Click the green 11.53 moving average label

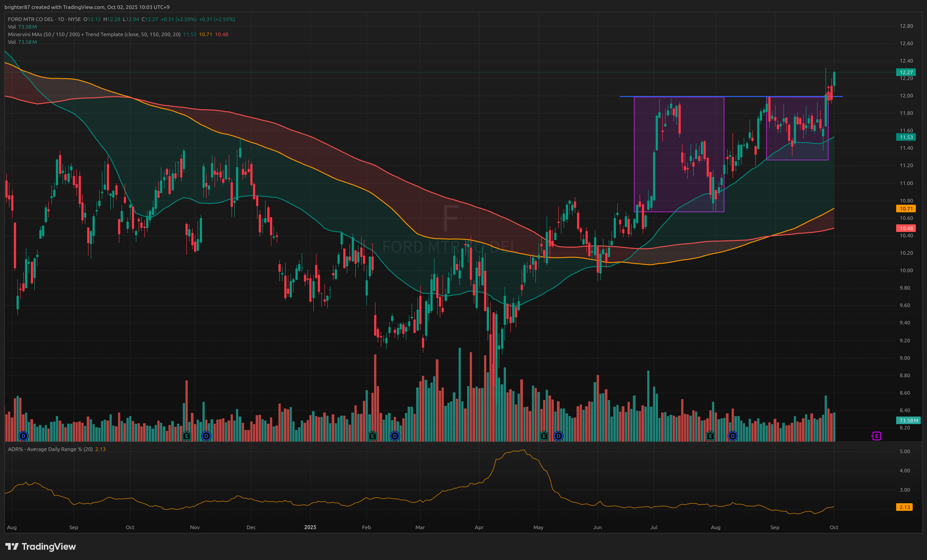(906, 137)
